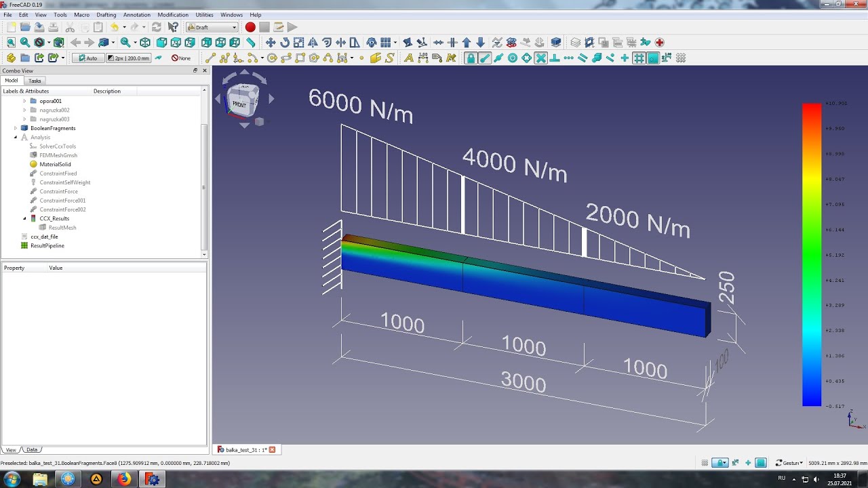Screen dimensions: 868x488
Task: Switch to the Data property tab
Action: (x=32, y=449)
